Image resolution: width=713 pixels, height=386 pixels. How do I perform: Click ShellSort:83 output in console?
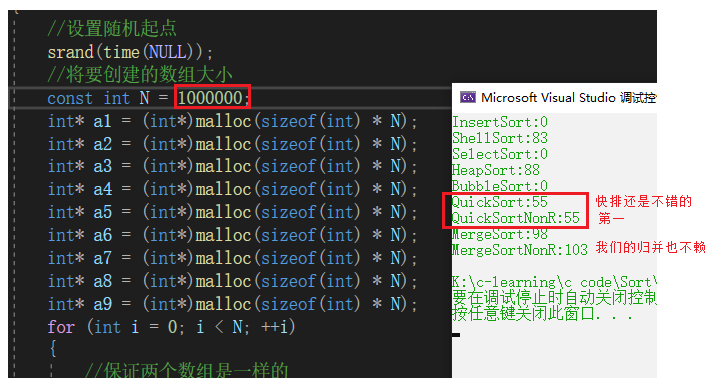pyautogui.click(x=500, y=138)
